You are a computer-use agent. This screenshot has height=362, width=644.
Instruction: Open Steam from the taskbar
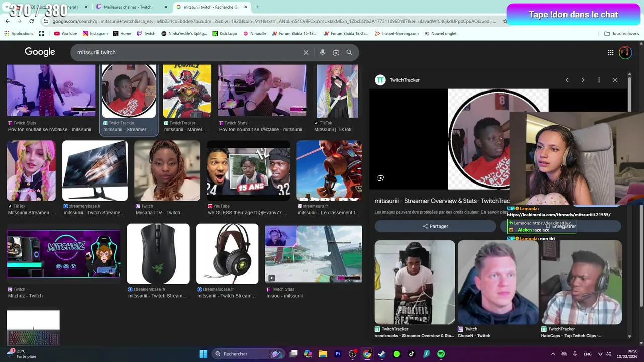click(382, 354)
